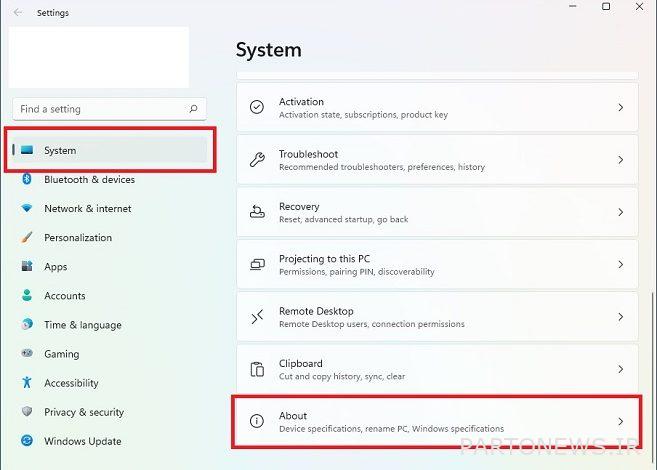657x470 pixels.
Task: Expand Activation with its chevron arrow
Action: pyautogui.click(x=621, y=108)
